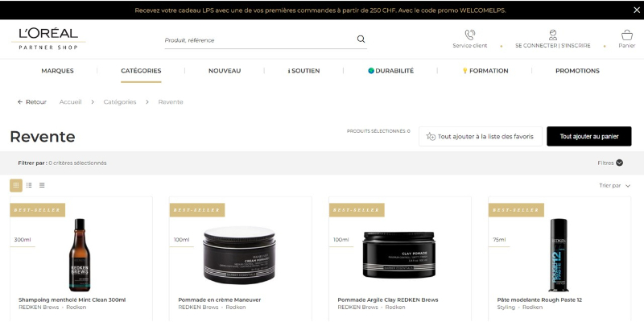
Task: Select the Durabilité menu item
Action: 391,71
